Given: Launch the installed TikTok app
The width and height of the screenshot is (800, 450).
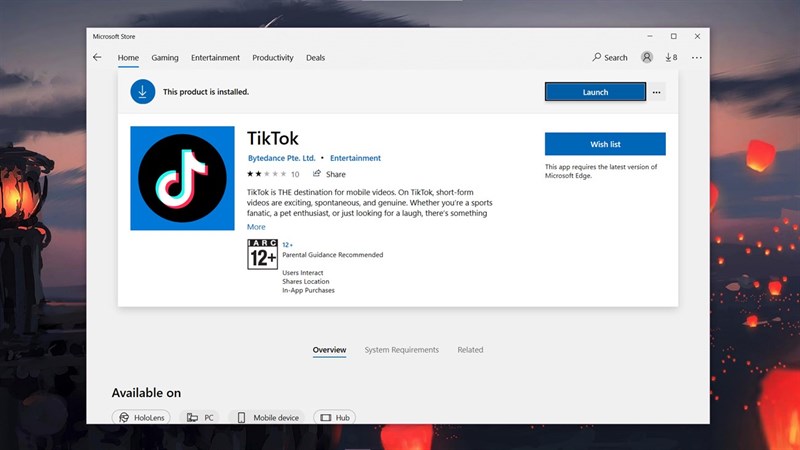Looking at the screenshot, I should pos(595,92).
